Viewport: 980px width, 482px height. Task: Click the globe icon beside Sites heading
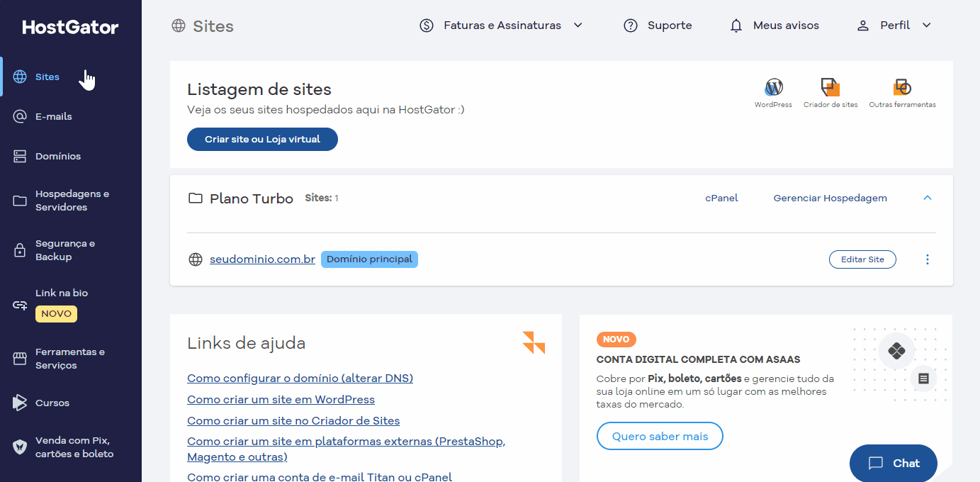179,26
